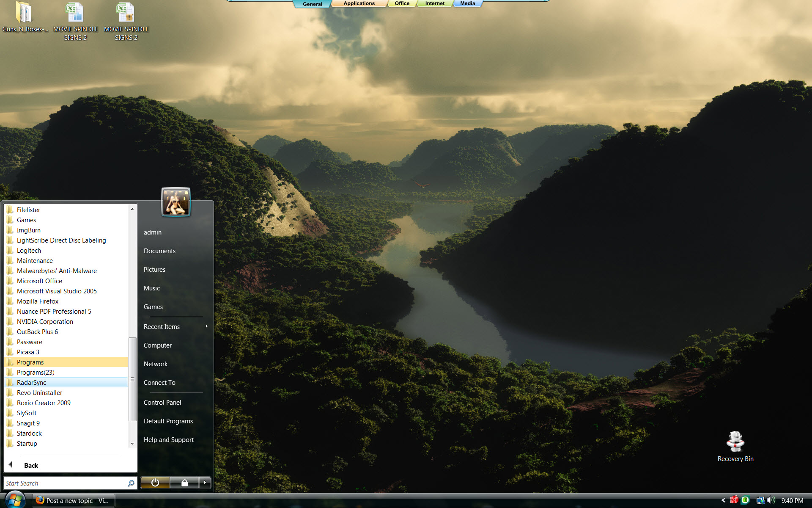Click the lock button in Start menu

[x=184, y=483]
